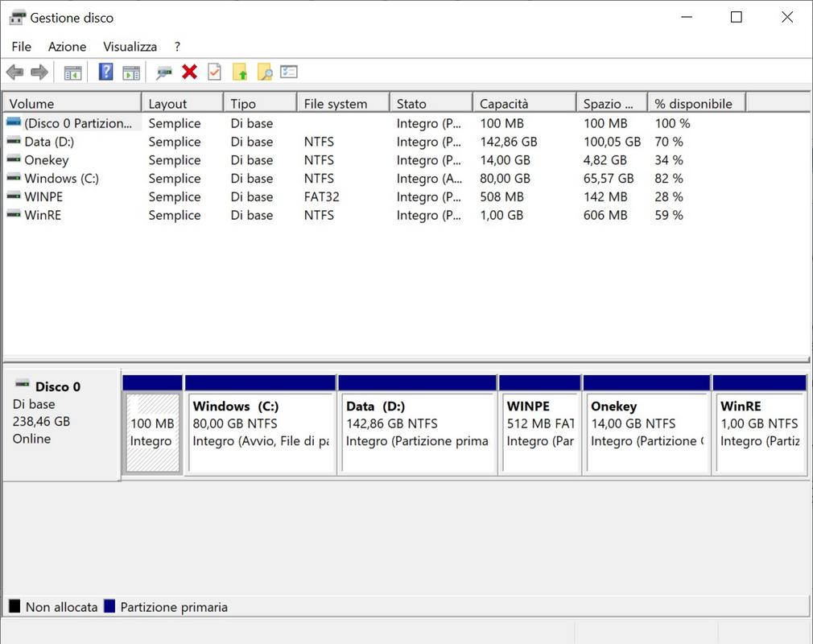Toggle the console tree pane icon
Viewport: 813px width, 644px height.
(x=72, y=72)
